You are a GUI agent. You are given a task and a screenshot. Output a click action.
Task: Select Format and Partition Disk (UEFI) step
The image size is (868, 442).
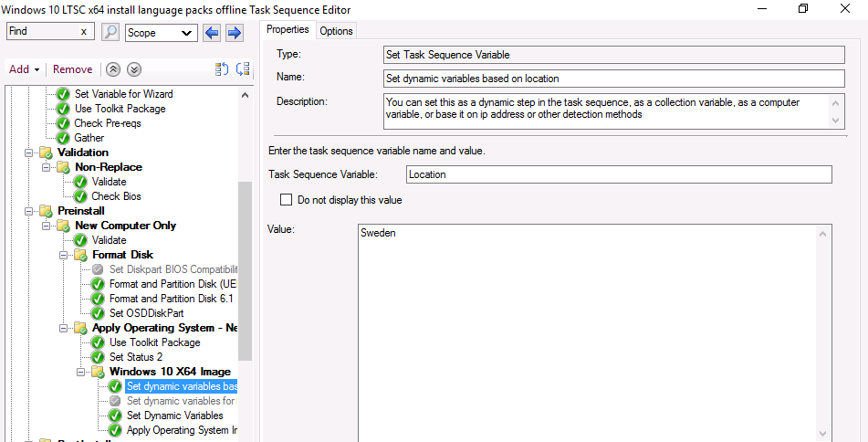point(173,284)
